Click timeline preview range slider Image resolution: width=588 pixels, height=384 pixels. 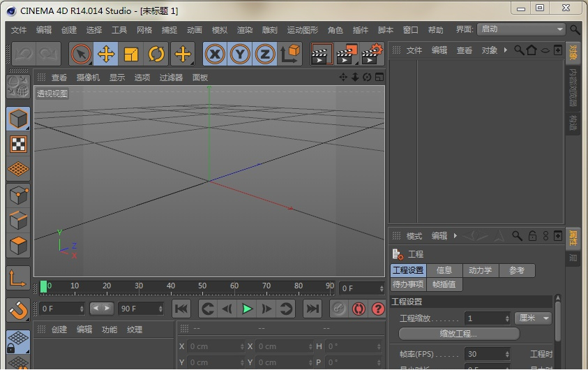102,309
